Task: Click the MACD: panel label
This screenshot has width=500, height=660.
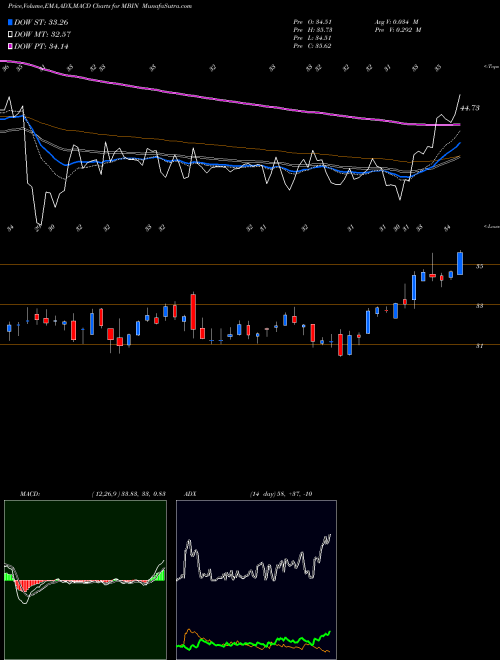Action: [x=30, y=494]
